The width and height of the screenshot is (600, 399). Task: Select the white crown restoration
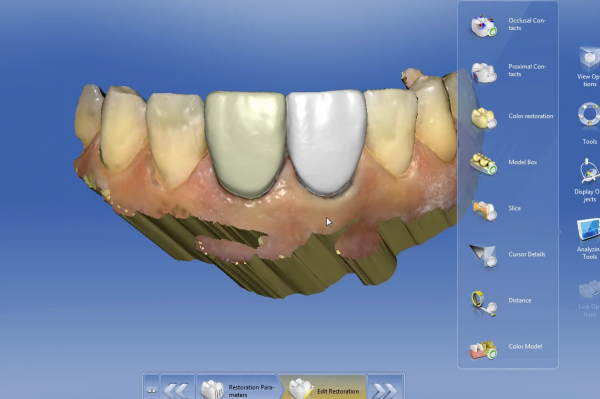click(326, 142)
